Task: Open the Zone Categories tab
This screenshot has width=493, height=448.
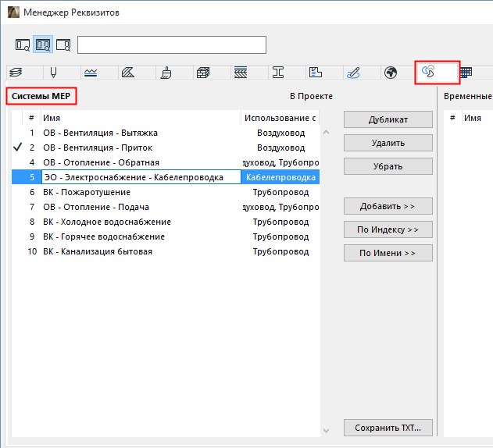Action: click(x=316, y=73)
